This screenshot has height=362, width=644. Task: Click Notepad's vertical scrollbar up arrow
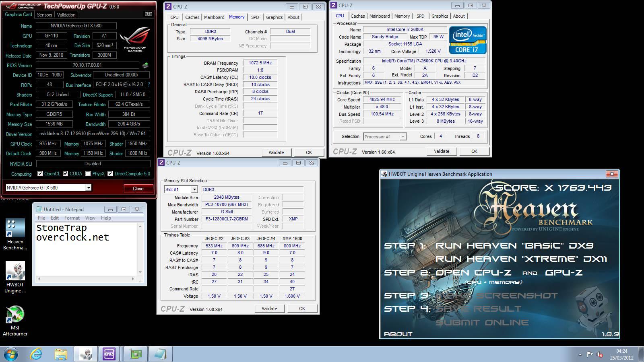[x=140, y=226]
